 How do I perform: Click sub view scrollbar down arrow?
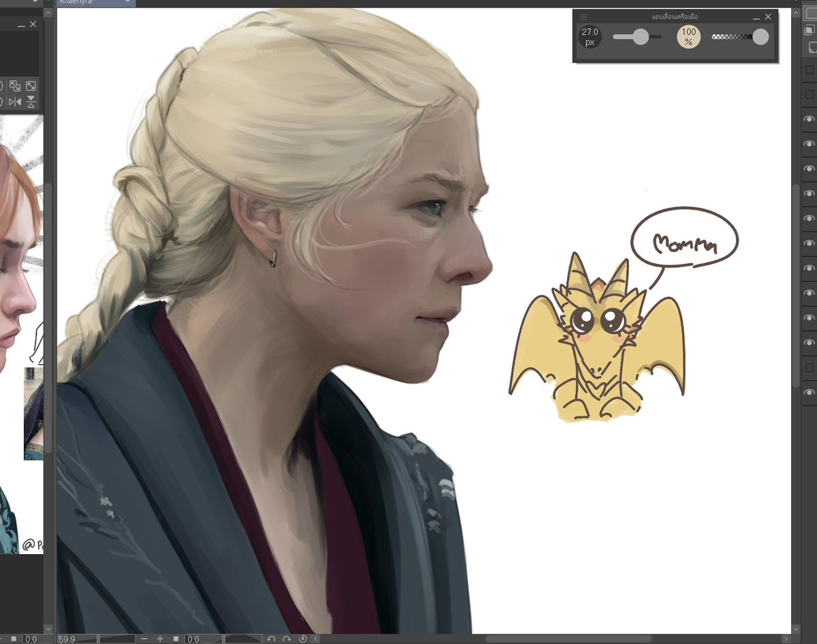coord(48,629)
